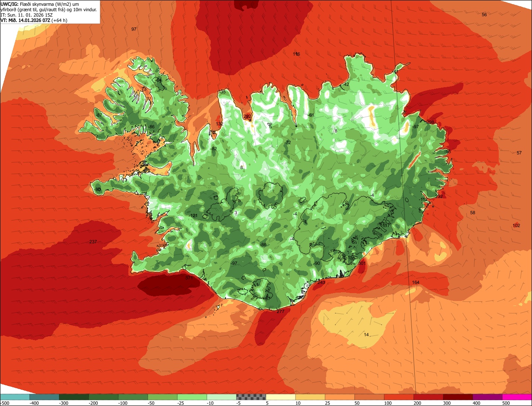
Task: Click the value 132 beside the northwest bay
Action: (220, 124)
